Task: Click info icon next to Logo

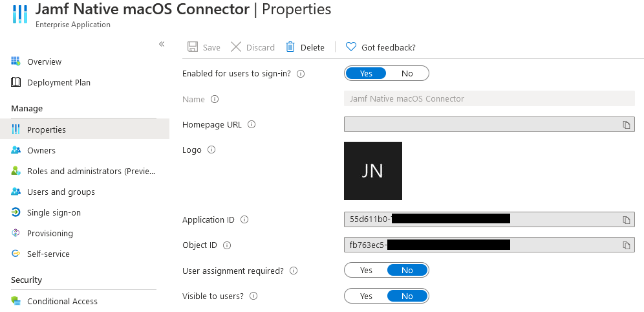Action: (x=211, y=150)
